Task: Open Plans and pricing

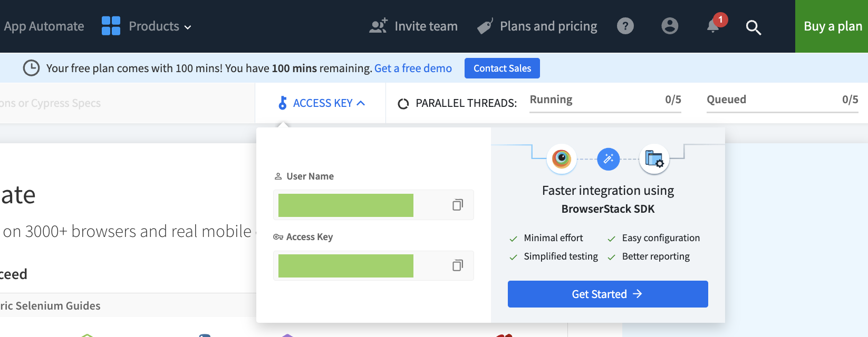Action: pyautogui.click(x=548, y=26)
